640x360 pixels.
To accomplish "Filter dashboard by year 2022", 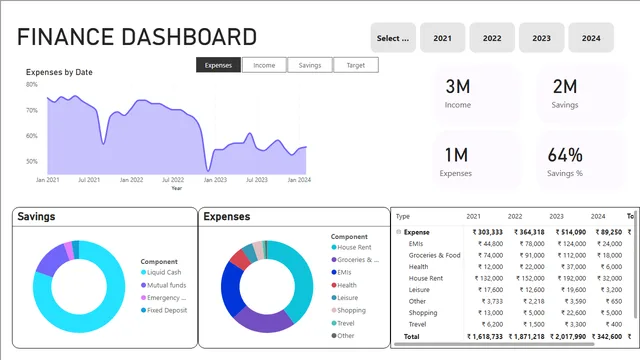I will 492,38.
